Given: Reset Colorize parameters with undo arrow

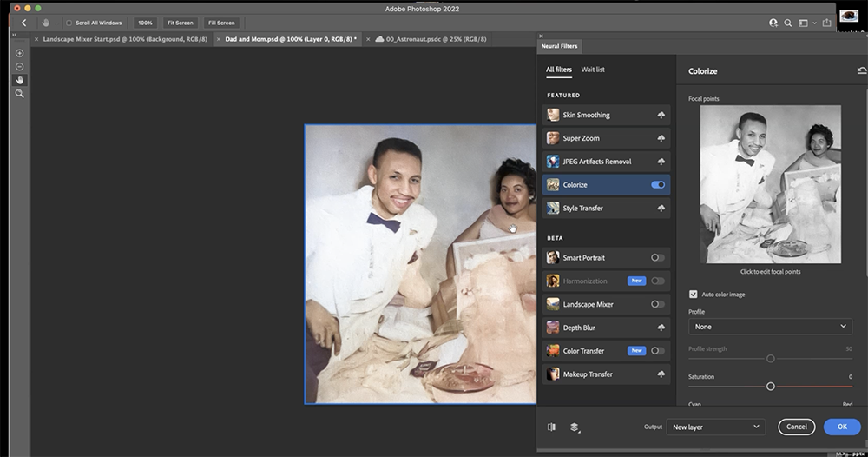Looking at the screenshot, I should point(862,70).
